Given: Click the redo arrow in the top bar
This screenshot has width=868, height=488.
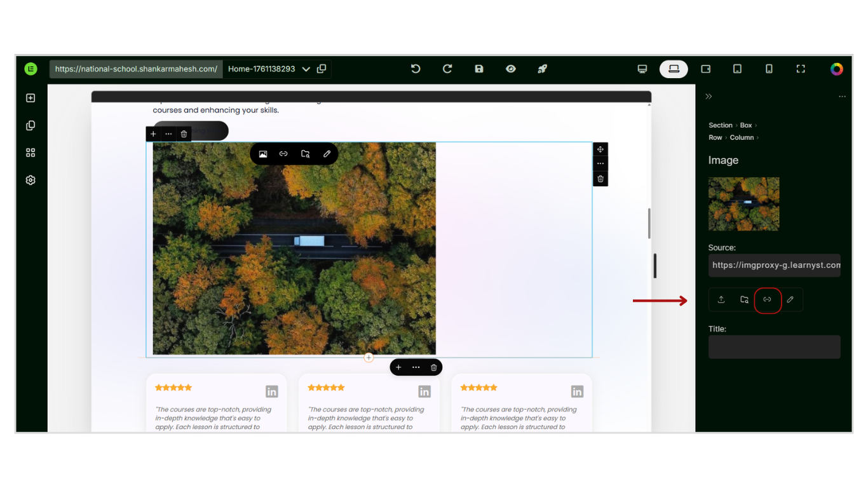Looking at the screenshot, I should click(447, 69).
